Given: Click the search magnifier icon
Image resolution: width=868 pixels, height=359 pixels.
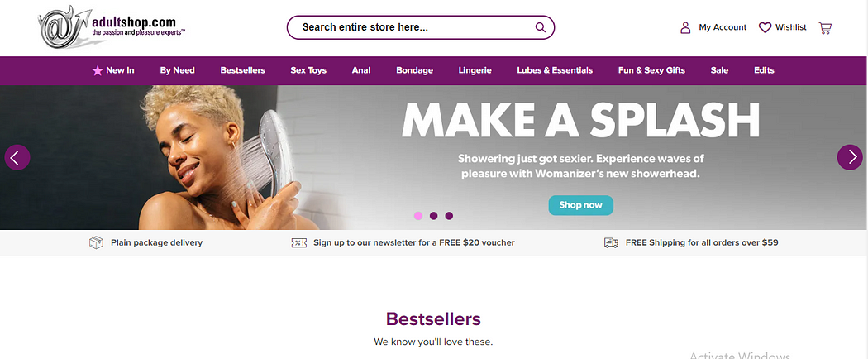Looking at the screenshot, I should point(541,27).
